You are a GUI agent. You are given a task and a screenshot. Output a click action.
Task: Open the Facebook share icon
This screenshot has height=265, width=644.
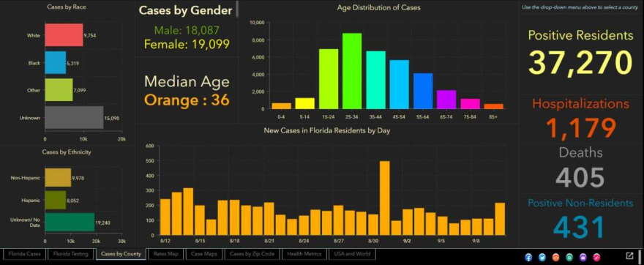[x=528, y=257]
